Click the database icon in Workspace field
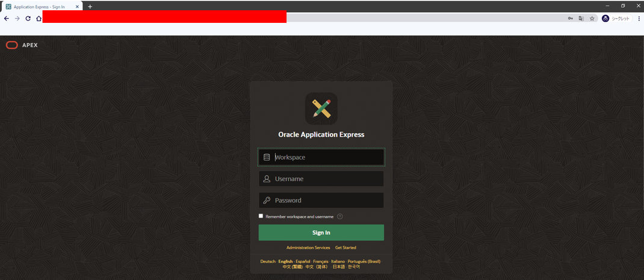Viewport: 644px width, 280px height. (x=267, y=157)
